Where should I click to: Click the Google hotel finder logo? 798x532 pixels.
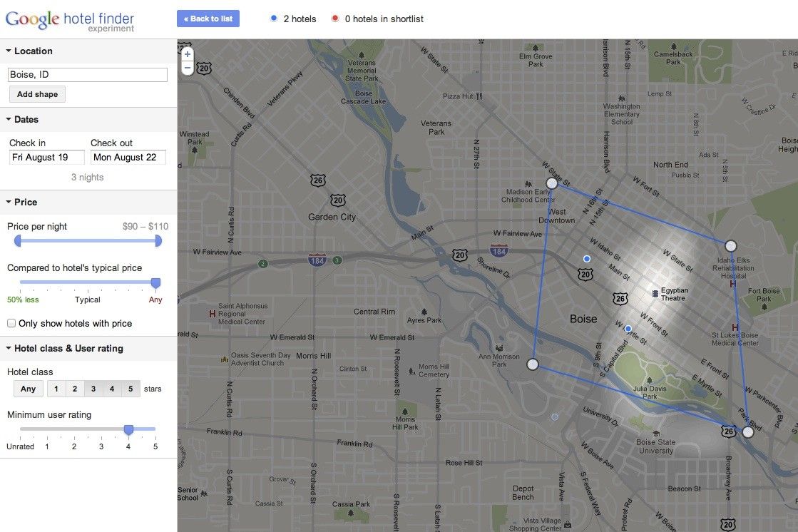(69, 20)
